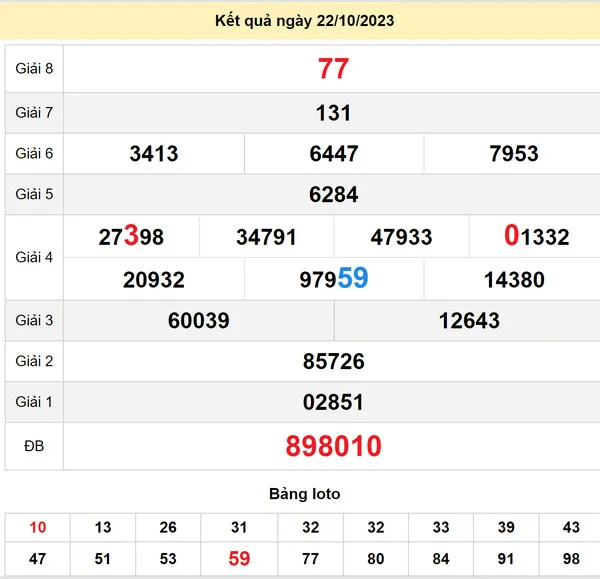The height and width of the screenshot is (579, 600).
Task: Select Giải 6 number 3413
Action: [x=154, y=154]
